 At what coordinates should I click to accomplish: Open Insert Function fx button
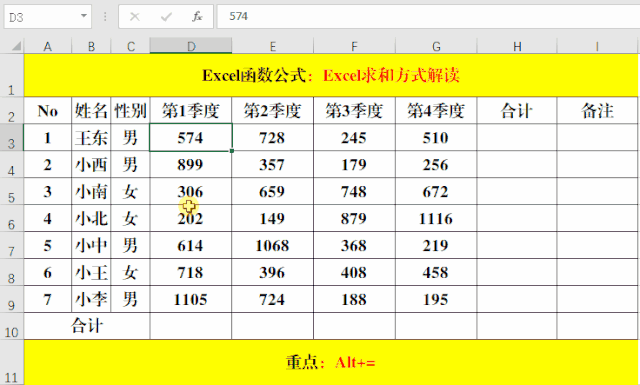198,16
